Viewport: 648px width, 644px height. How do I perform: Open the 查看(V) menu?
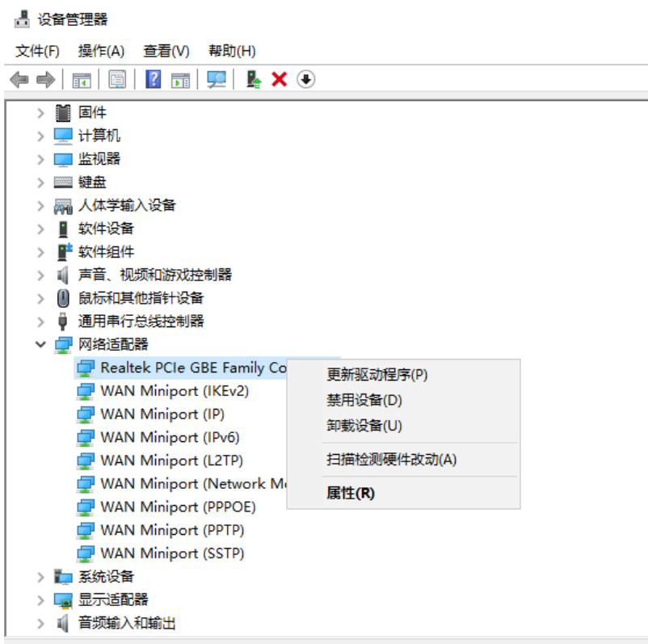[x=166, y=51]
